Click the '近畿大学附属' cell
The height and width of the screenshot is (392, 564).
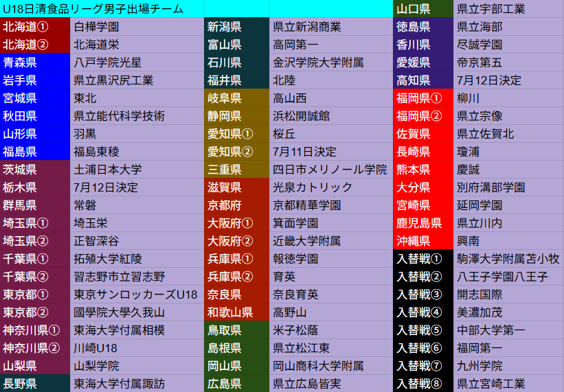pos(331,241)
